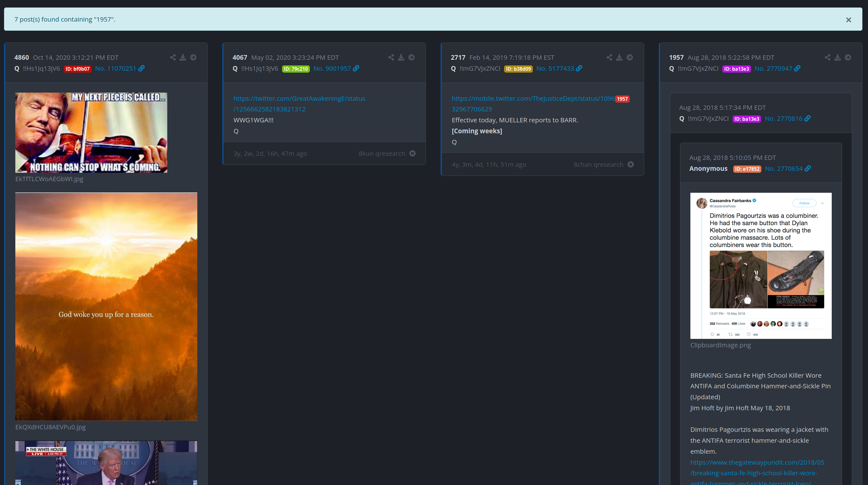Download post 4860
The image size is (868, 485).
click(183, 57)
